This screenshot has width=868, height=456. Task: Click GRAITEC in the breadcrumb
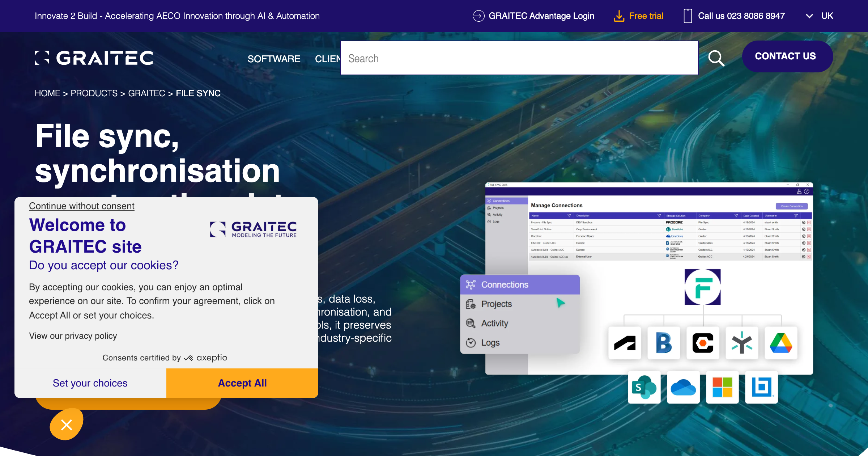pos(146,93)
